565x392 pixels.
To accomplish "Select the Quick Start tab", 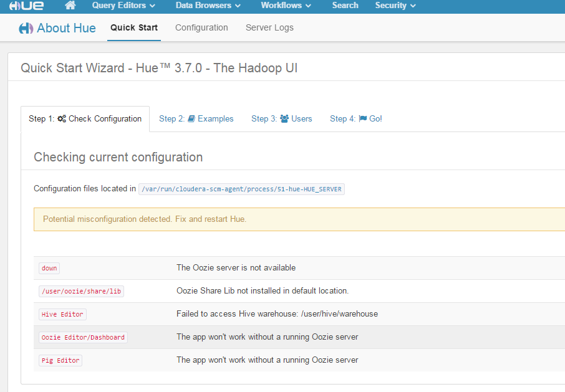I will tap(134, 27).
